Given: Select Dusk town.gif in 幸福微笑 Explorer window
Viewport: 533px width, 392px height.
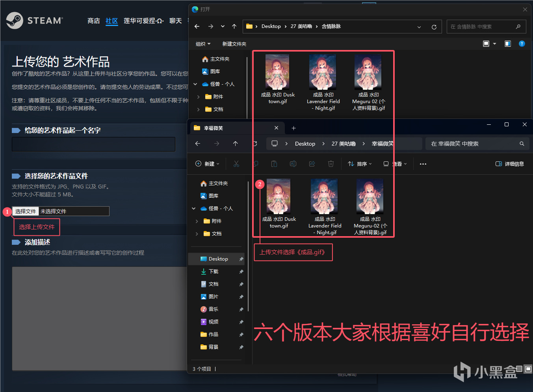Looking at the screenshot, I should click(x=279, y=204).
